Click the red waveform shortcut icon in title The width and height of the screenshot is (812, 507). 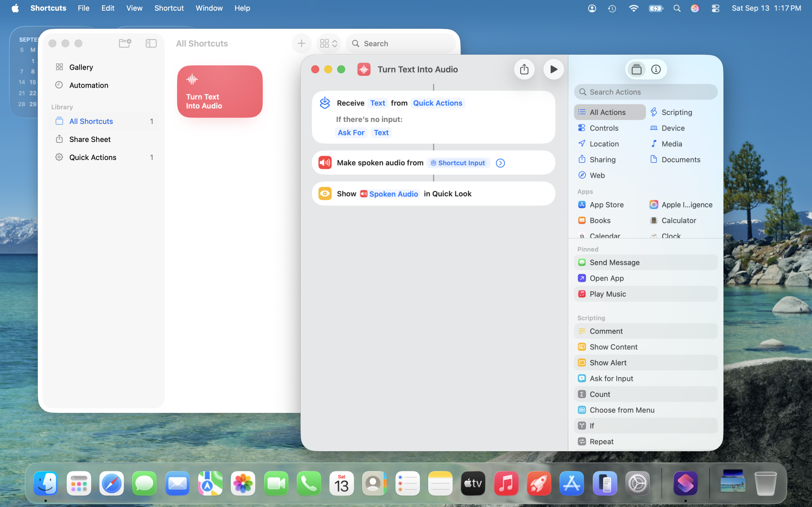(364, 69)
